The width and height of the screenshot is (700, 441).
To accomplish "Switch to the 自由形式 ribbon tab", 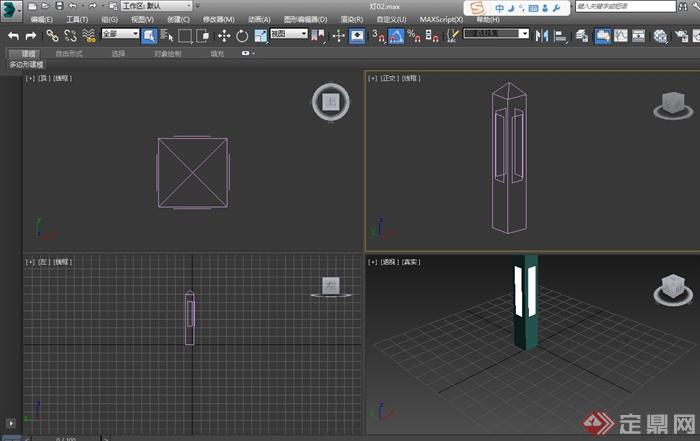I will click(69, 54).
